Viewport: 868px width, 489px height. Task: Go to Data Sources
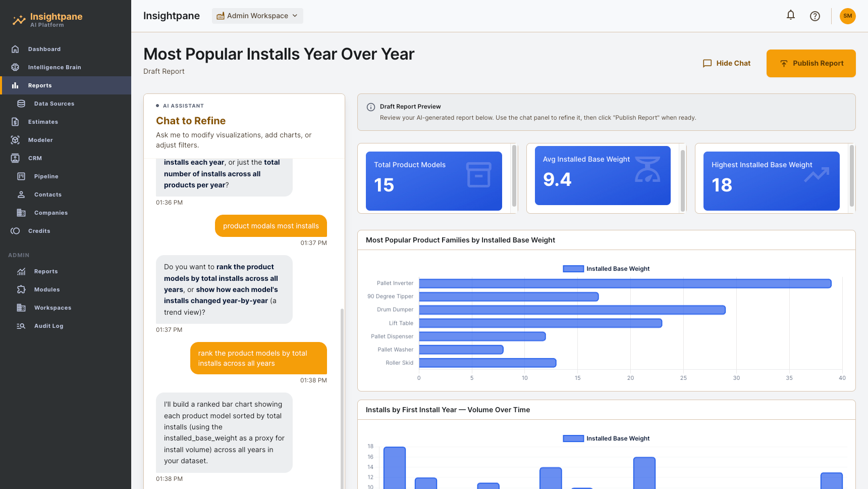[x=66, y=104]
